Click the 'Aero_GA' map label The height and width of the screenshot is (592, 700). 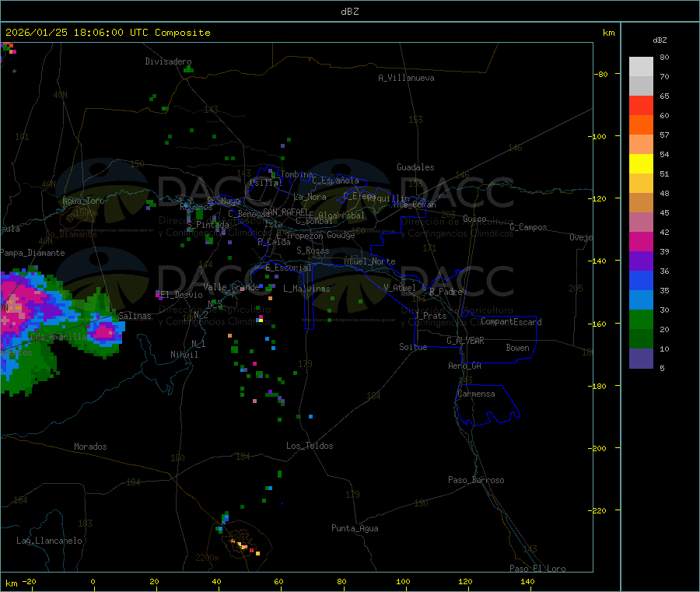[465, 366]
